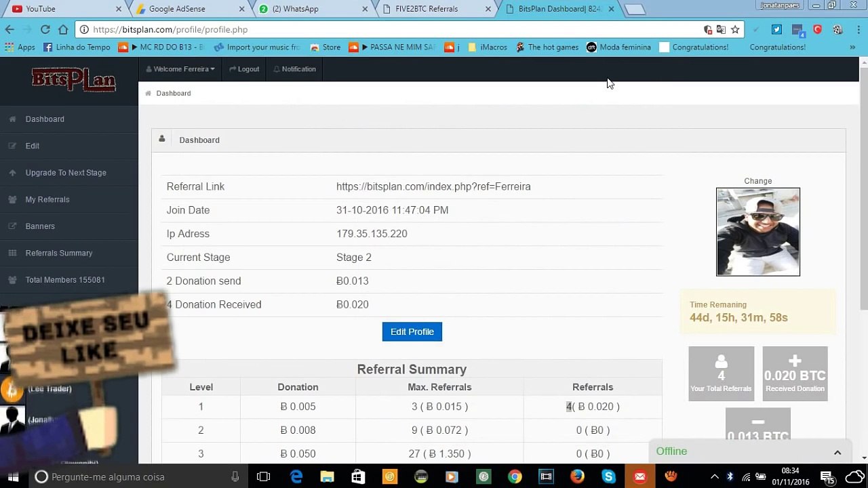Expand the Welcome Ferreira dropdown
868x488 pixels.
point(180,69)
